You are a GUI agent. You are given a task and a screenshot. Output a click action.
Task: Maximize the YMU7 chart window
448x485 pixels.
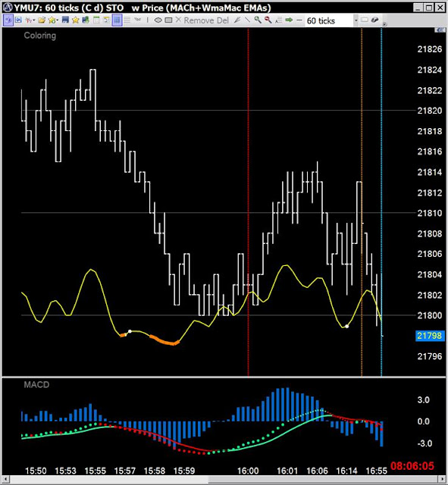tap(429, 8)
